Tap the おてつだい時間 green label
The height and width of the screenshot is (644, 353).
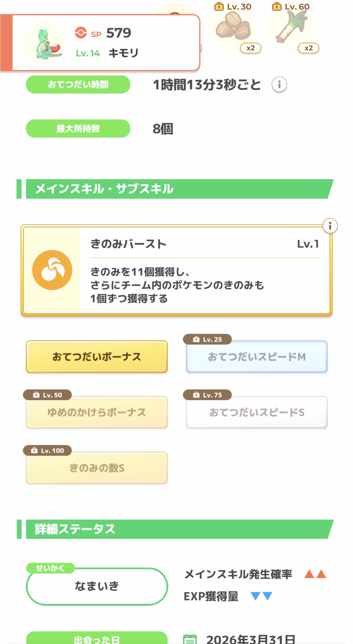point(78,84)
